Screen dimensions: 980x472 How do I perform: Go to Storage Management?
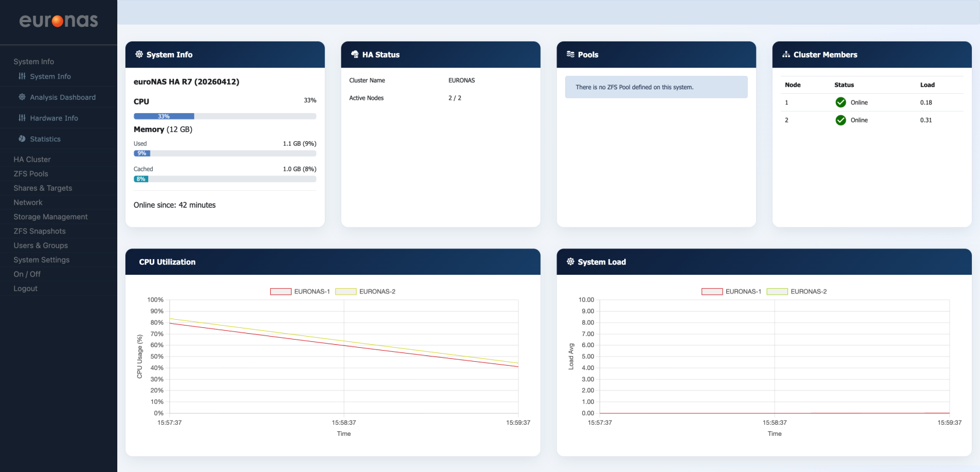point(51,217)
